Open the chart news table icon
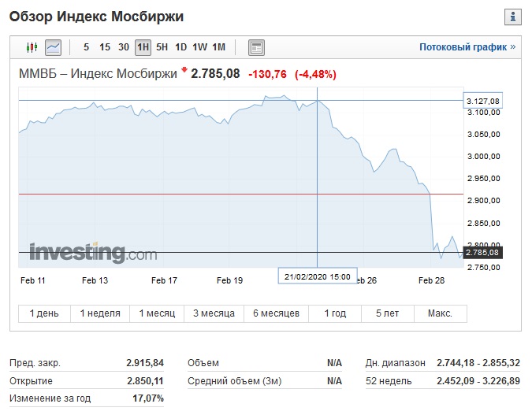532x415 pixels. tap(256, 47)
